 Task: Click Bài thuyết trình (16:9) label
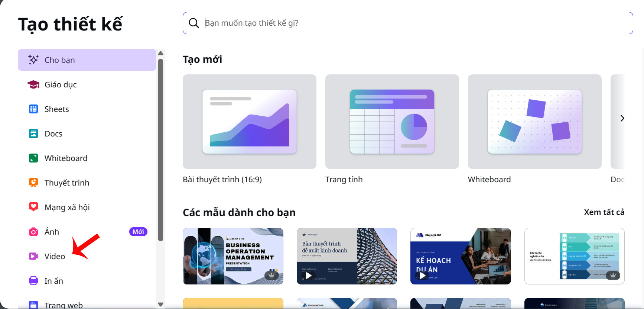click(x=222, y=180)
